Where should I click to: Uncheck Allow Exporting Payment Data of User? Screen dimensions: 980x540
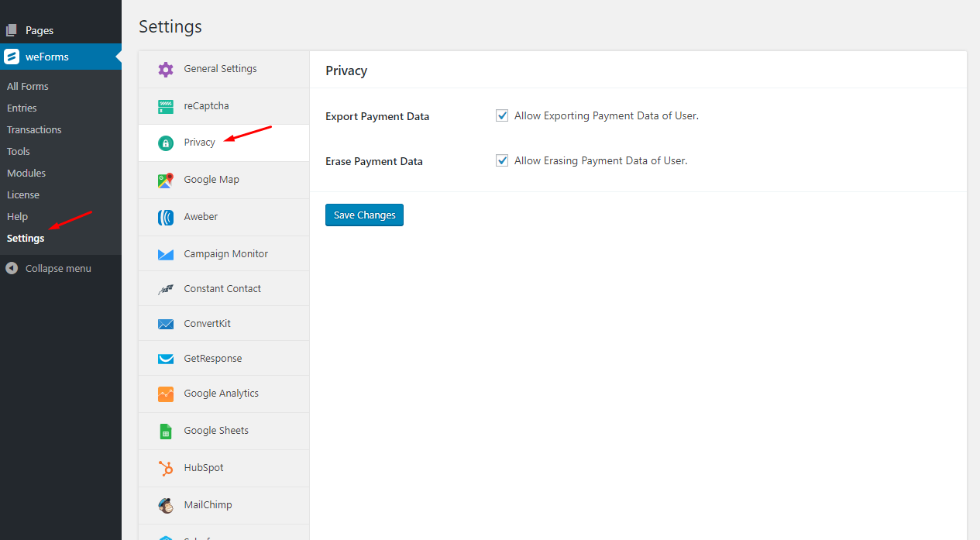point(502,115)
